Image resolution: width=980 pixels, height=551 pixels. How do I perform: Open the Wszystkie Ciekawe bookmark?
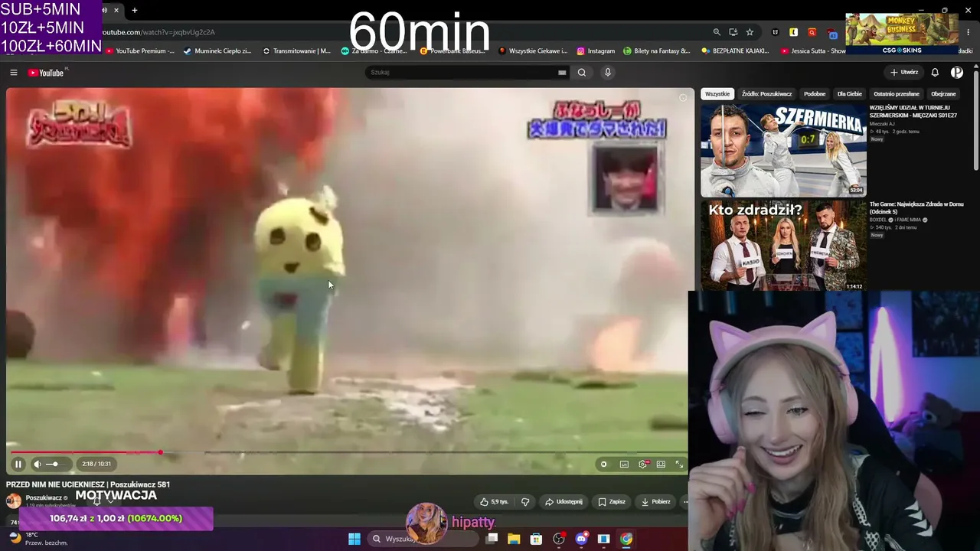click(x=533, y=51)
